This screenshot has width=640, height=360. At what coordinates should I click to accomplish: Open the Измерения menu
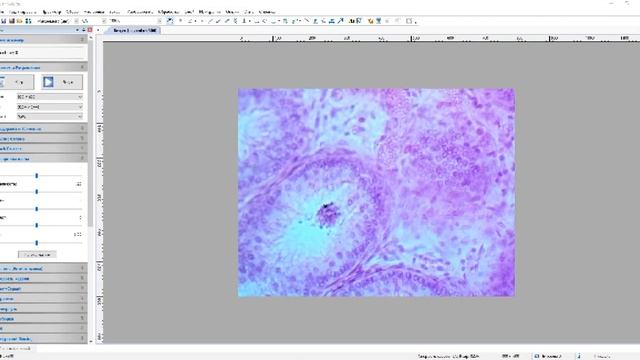coord(209,12)
